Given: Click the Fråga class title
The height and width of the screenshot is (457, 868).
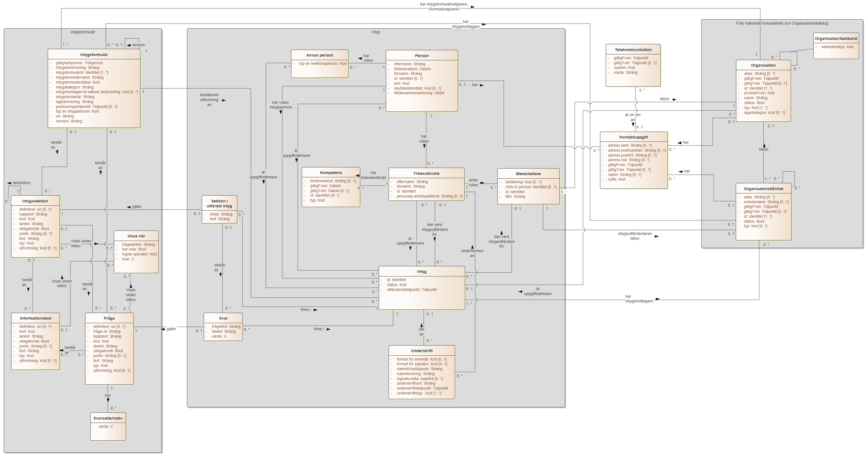Looking at the screenshot, I should (109, 318).
